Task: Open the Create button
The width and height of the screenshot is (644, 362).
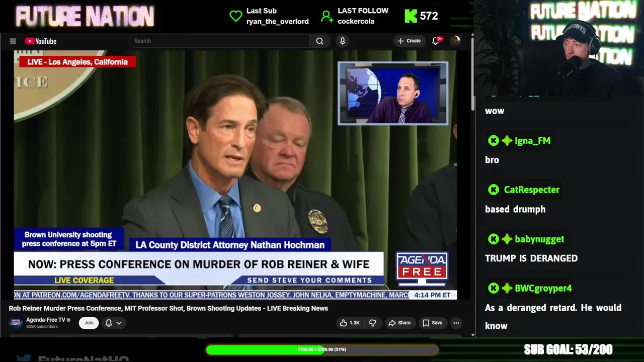Action: click(409, 41)
